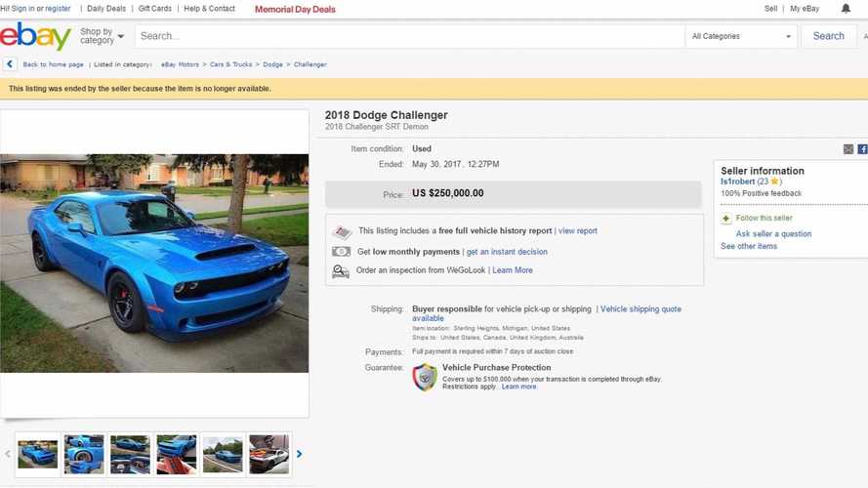Open seller ls1robert profile

[x=737, y=182]
